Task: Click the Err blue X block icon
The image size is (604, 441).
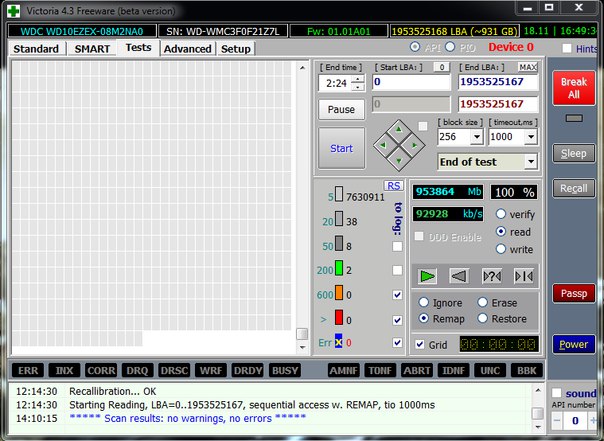Action: [x=339, y=342]
